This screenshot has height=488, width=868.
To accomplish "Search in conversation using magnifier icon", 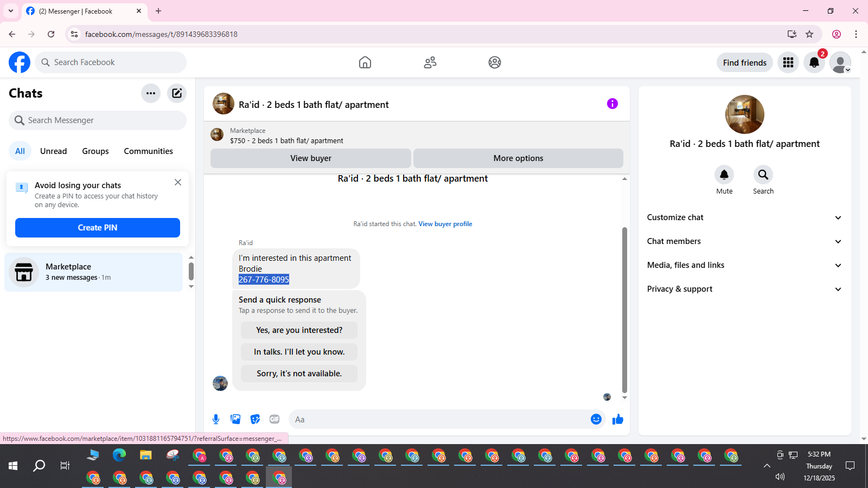I will (763, 175).
